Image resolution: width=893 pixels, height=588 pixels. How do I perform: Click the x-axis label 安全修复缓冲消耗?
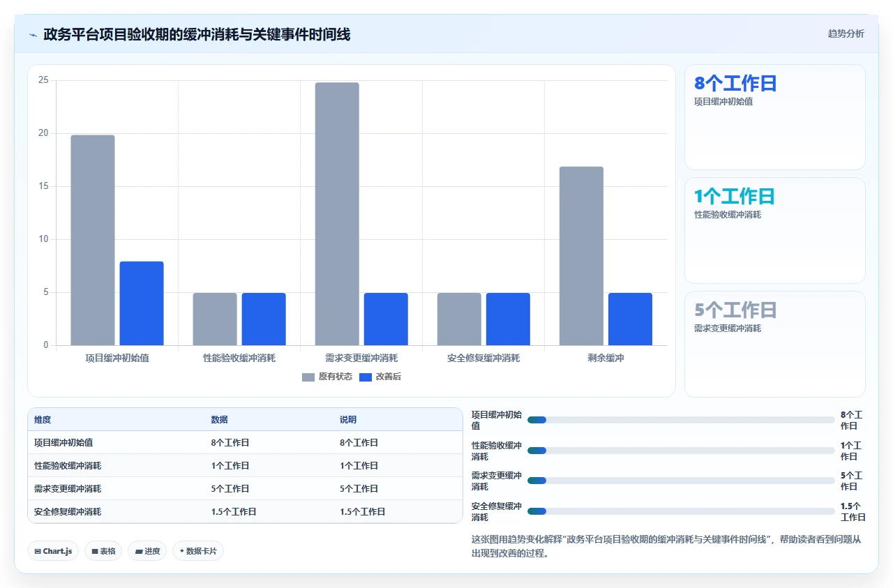pyautogui.click(x=483, y=358)
